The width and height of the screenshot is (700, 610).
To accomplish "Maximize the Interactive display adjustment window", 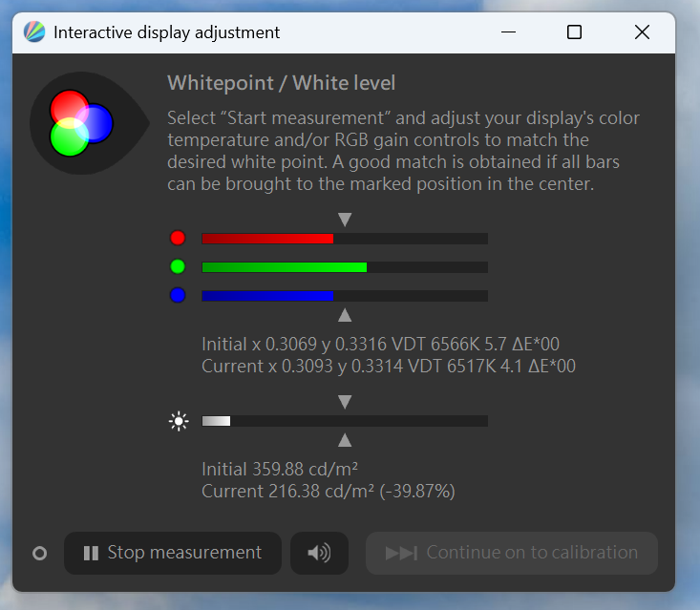I will (x=574, y=32).
